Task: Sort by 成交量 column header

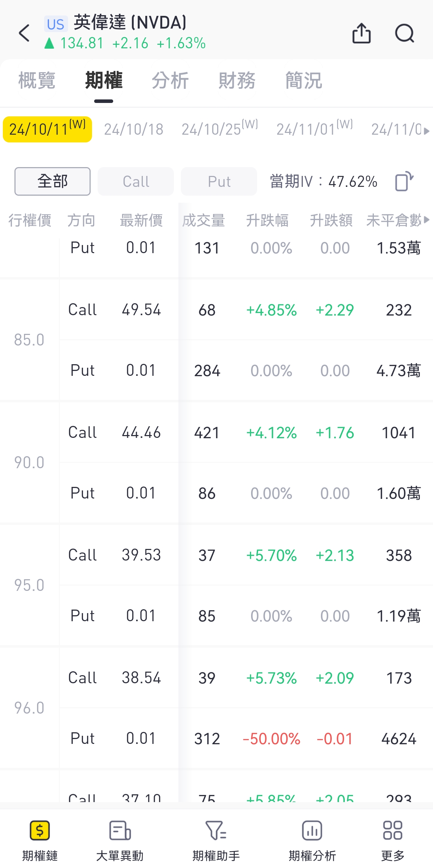Action: click(203, 221)
